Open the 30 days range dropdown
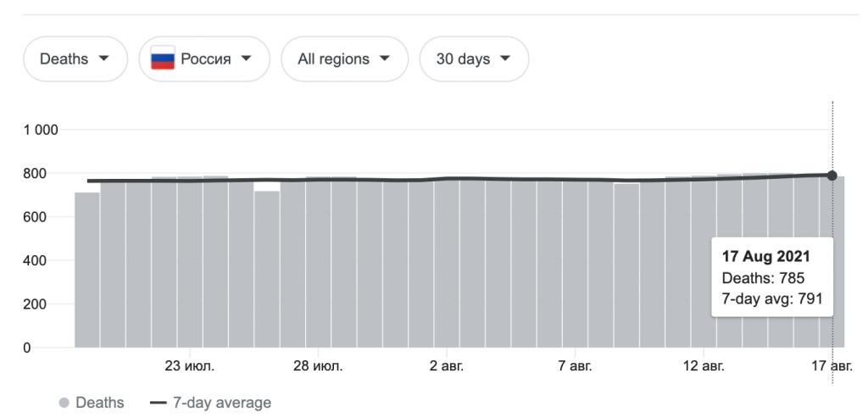Screen dimensions: 868x418 [x=473, y=59]
